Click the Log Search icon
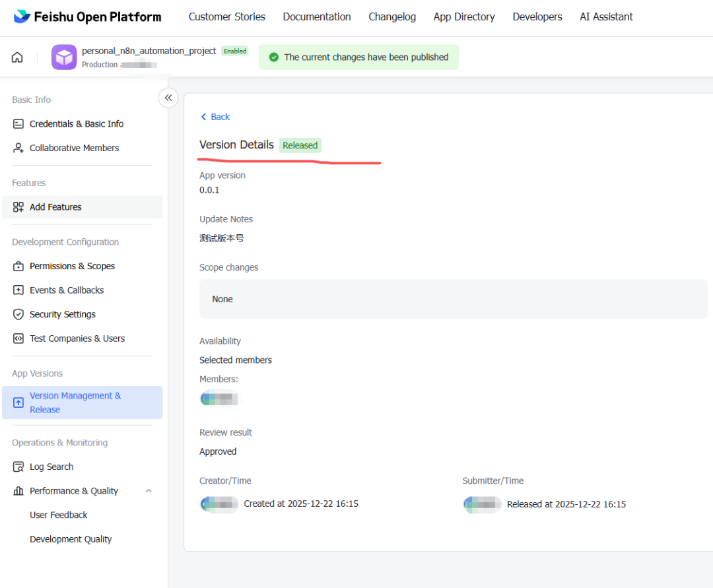Screen dimensions: 713x588 click(x=18, y=467)
